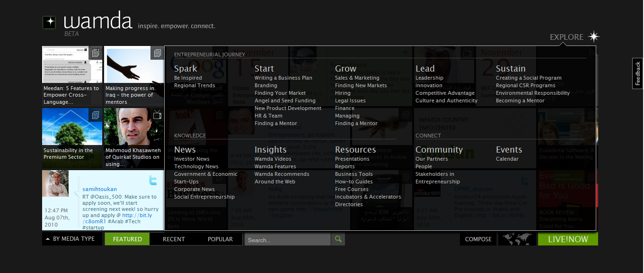Click article icon on Meedan tile
The height and width of the screenshot is (273, 644).
[96, 53]
